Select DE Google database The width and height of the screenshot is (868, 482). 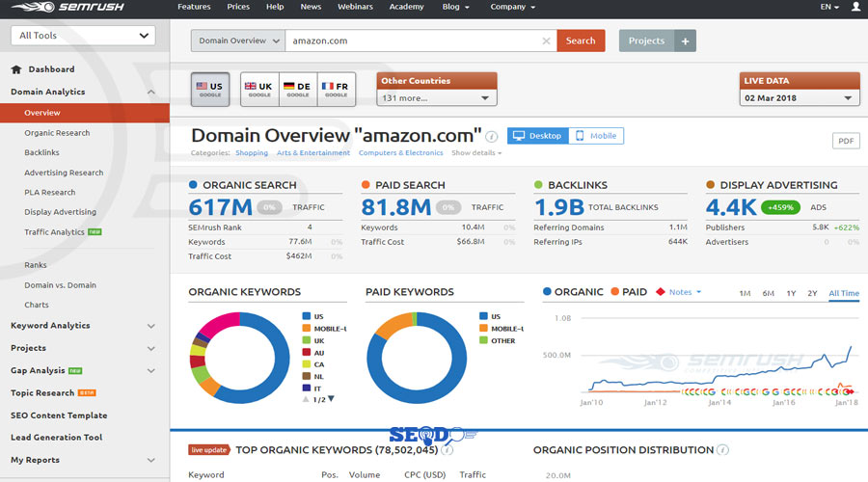[x=298, y=89]
